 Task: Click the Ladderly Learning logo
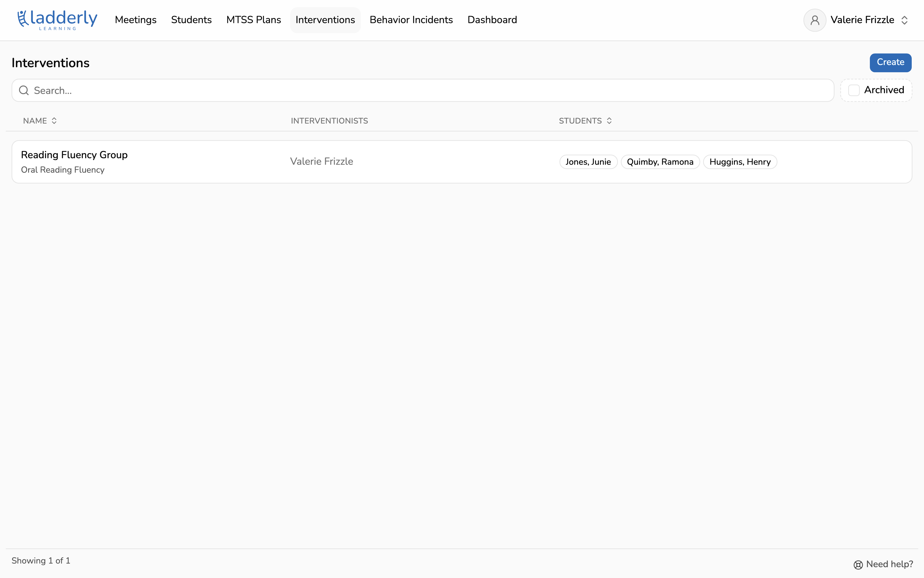point(57,20)
